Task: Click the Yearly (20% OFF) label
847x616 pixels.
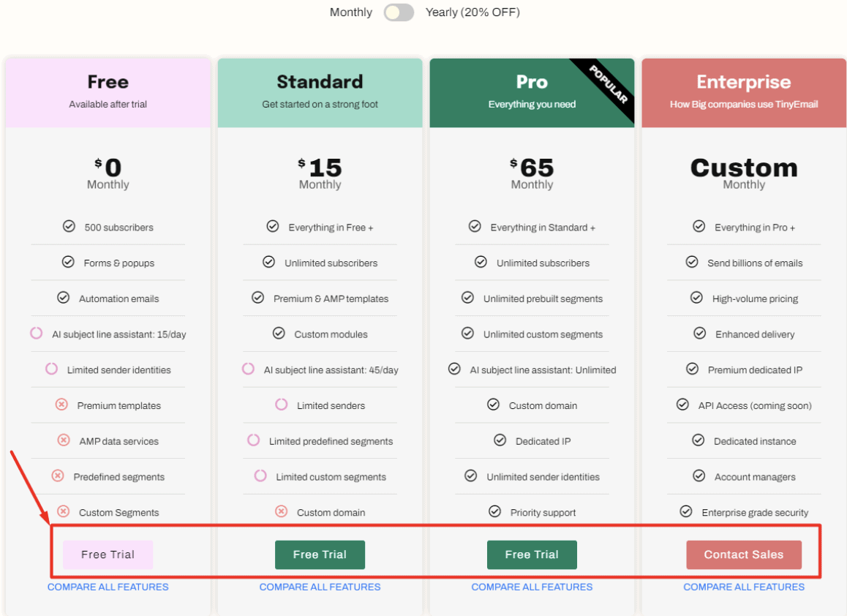Action: pos(473,12)
